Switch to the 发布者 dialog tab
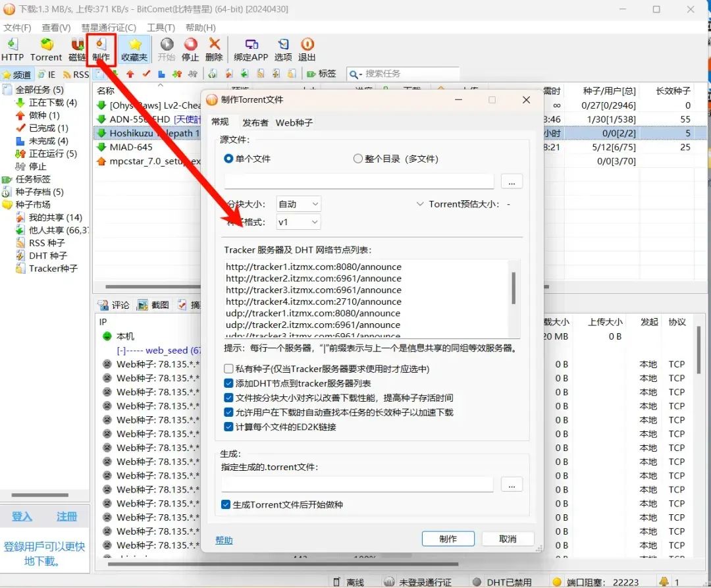This screenshot has height=588, width=711. [x=255, y=122]
